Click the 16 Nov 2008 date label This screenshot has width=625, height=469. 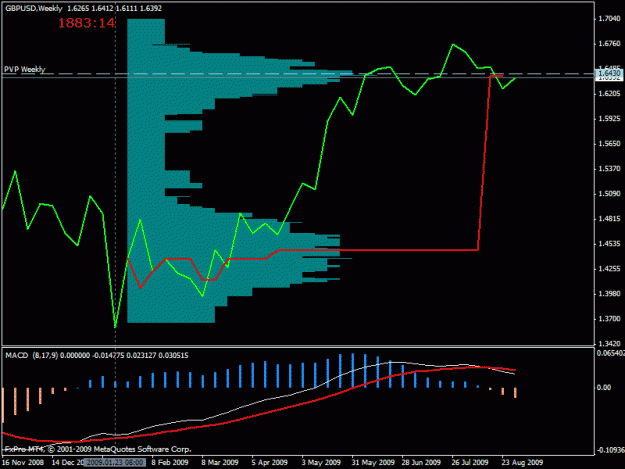[23, 462]
